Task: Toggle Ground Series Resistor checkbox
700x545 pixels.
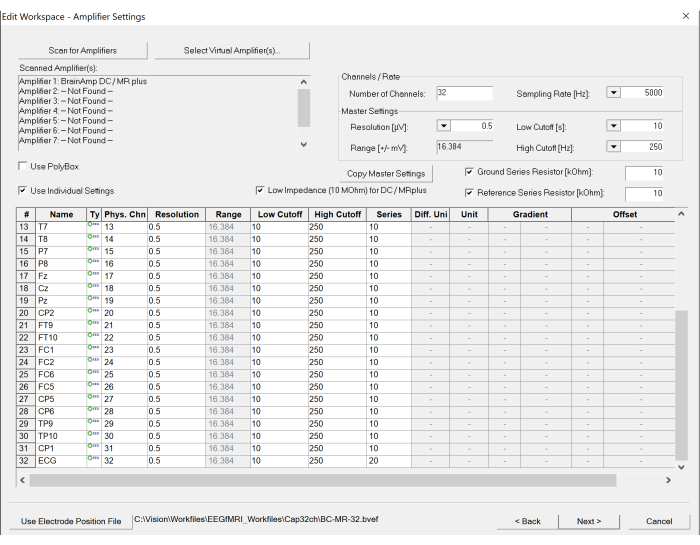Action: click(469, 172)
